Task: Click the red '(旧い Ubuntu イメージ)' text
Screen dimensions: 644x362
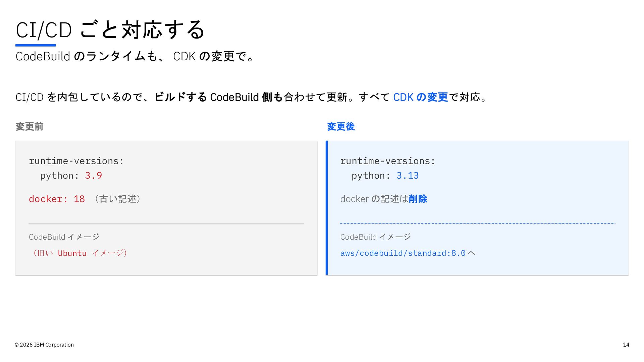Action: 80,253
